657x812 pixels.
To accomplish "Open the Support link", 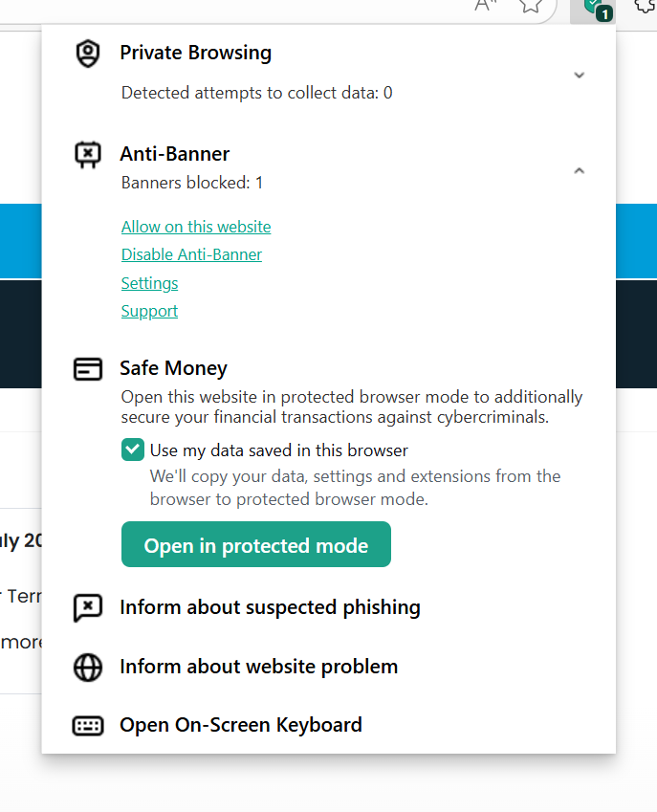I will pos(149,311).
